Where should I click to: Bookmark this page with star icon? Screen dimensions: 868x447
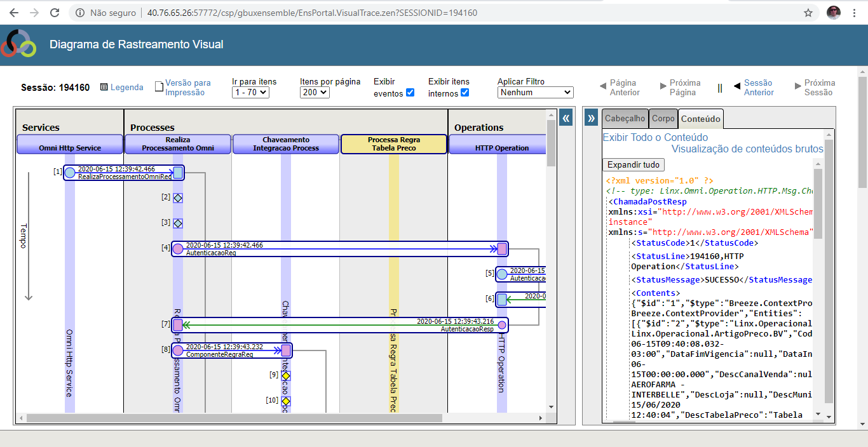(808, 13)
